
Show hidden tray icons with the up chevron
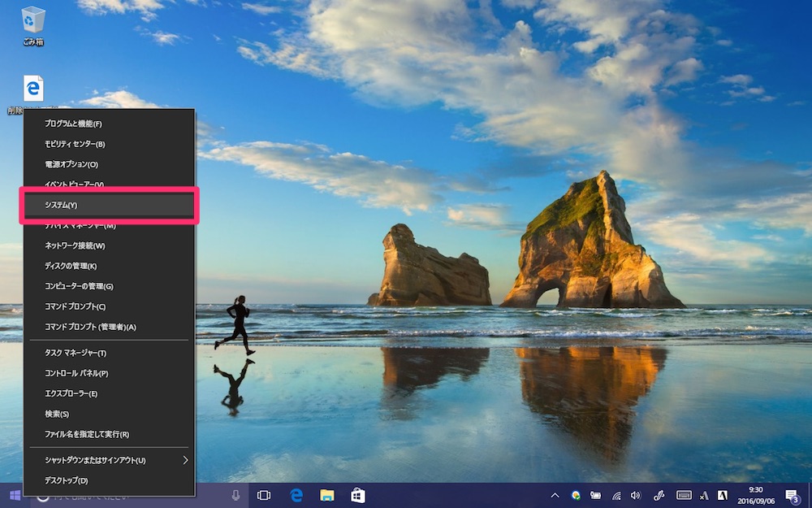coord(555,496)
